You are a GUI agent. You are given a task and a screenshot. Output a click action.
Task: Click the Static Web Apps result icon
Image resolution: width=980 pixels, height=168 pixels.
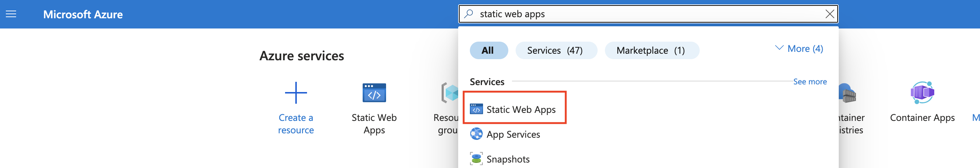click(476, 109)
